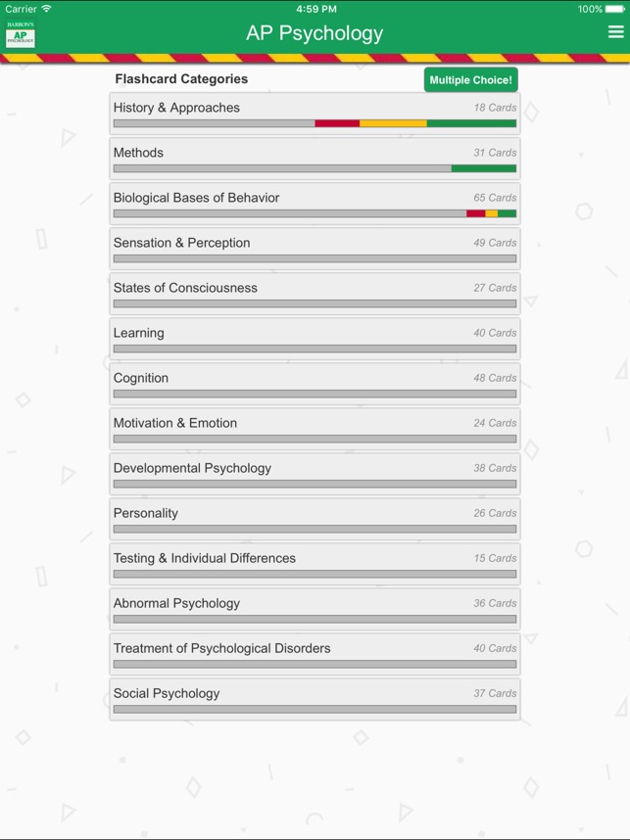Open Sensation & Perception flashcards
This screenshot has height=840, width=630.
(x=315, y=249)
